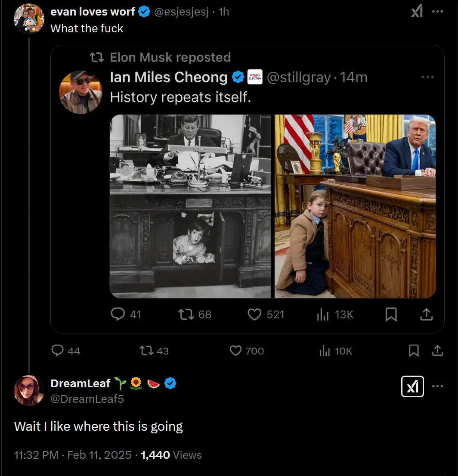
Task: Open the black-and-white Oval Office photo
Action: (x=190, y=206)
